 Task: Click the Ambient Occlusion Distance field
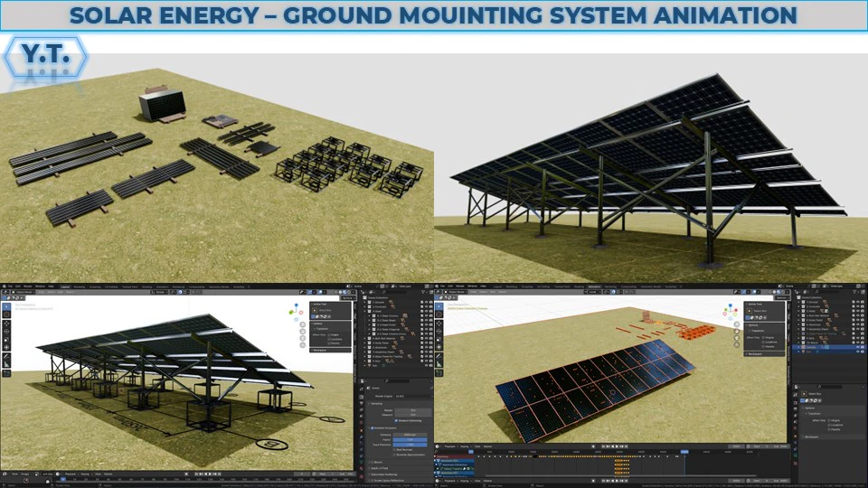point(410,435)
